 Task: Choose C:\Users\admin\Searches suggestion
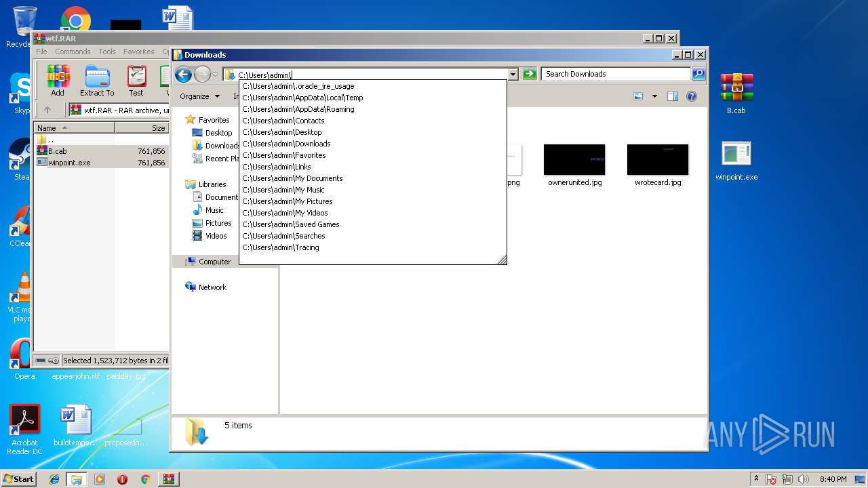click(x=373, y=236)
